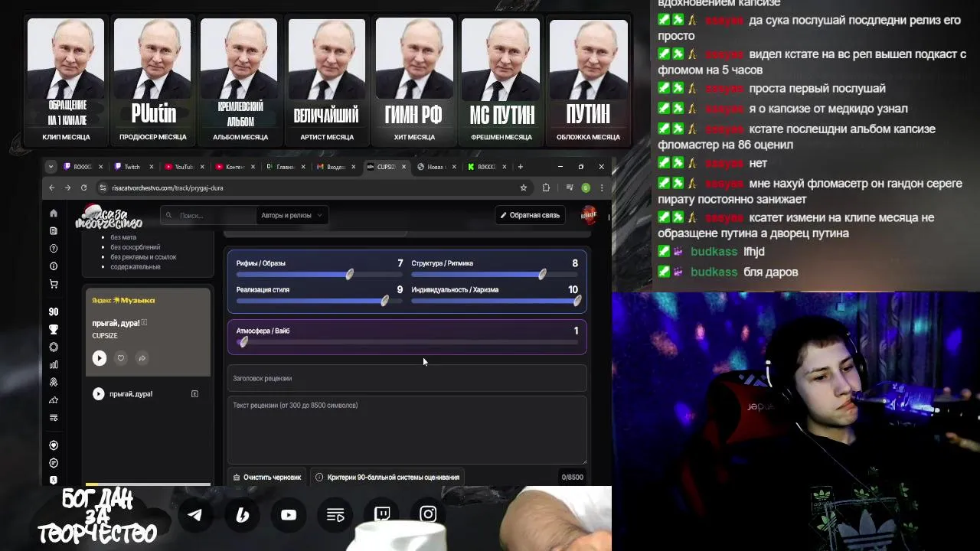This screenshot has height=551, width=980.
Task: Click the green Chrome profile avatar
Action: 586,187
